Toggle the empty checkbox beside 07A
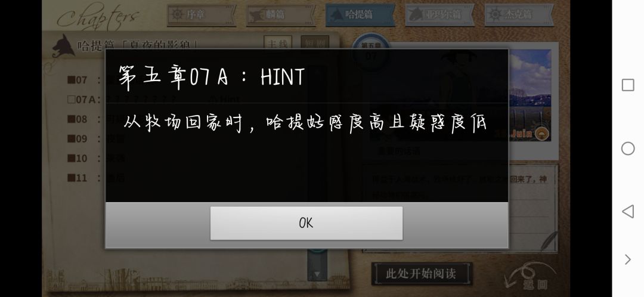The width and height of the screenshot is (644, 297). (x=71, y=100)
